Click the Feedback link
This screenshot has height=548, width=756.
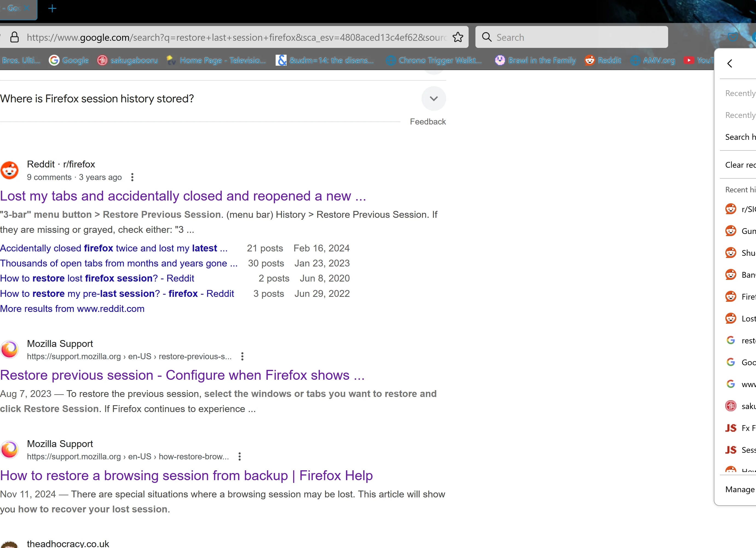click(x=428, y=121)
